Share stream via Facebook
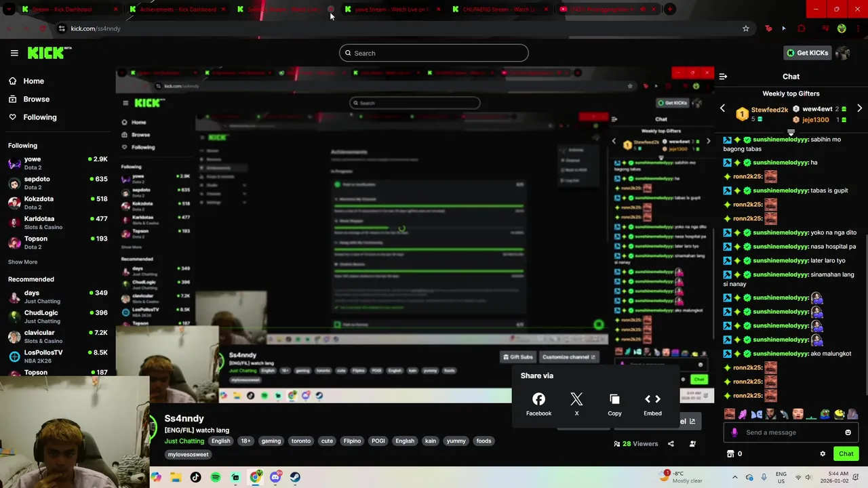Screen dimensions: 868x488 click(x=538, y=404)
